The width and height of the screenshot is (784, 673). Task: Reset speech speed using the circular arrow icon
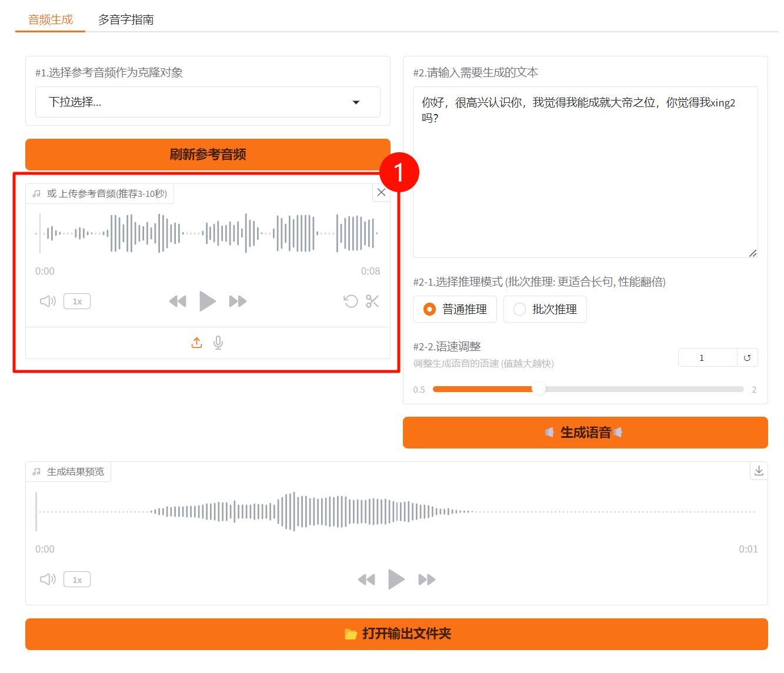click(x=748, y=357)
